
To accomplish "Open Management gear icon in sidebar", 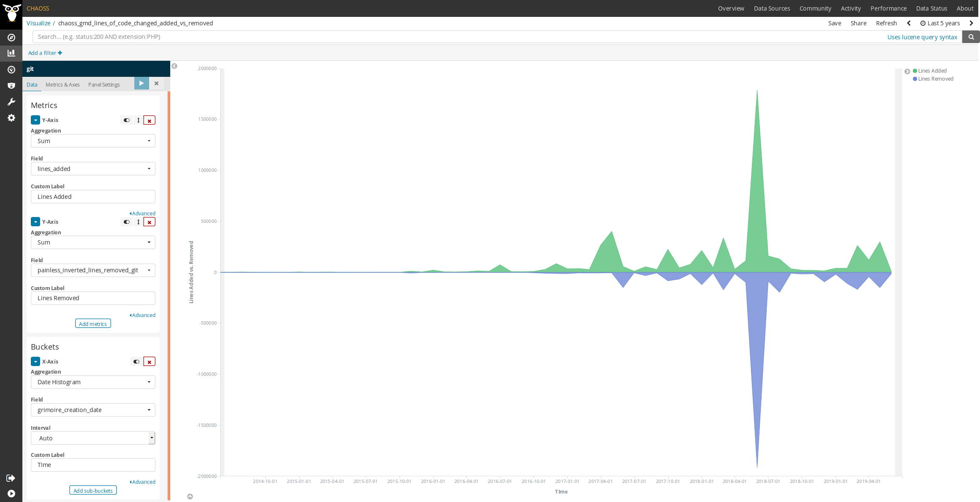I will click(11, 118).
